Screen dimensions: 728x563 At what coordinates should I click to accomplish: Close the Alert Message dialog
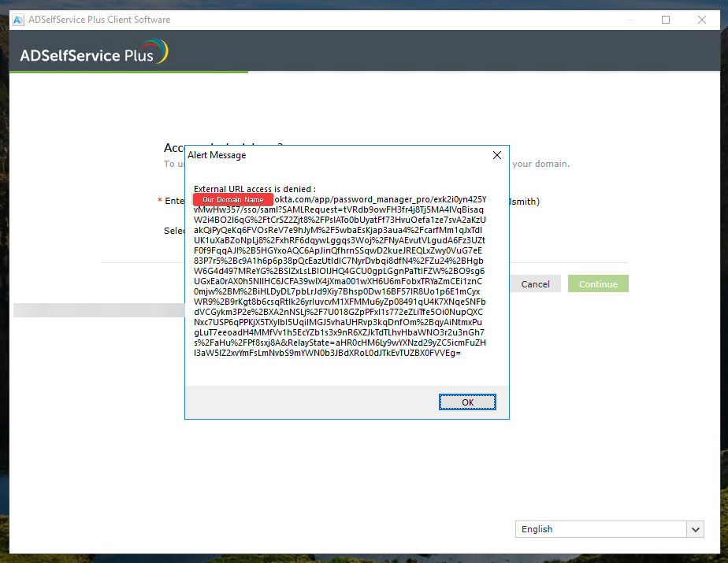click(497, 155)
